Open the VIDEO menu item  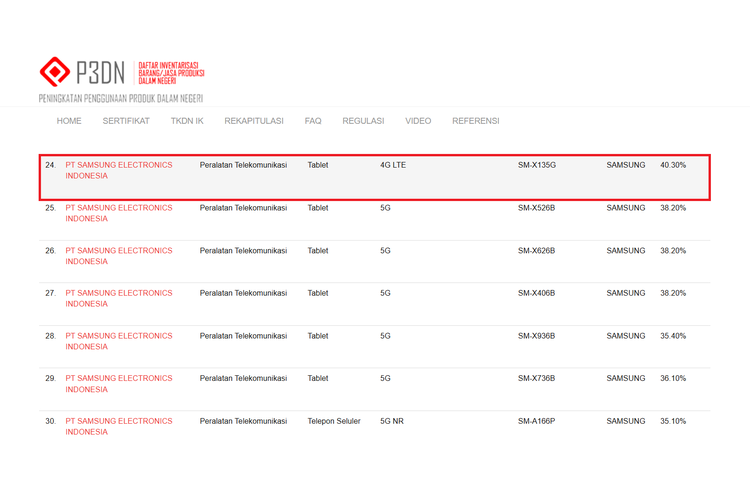(418, 121)
